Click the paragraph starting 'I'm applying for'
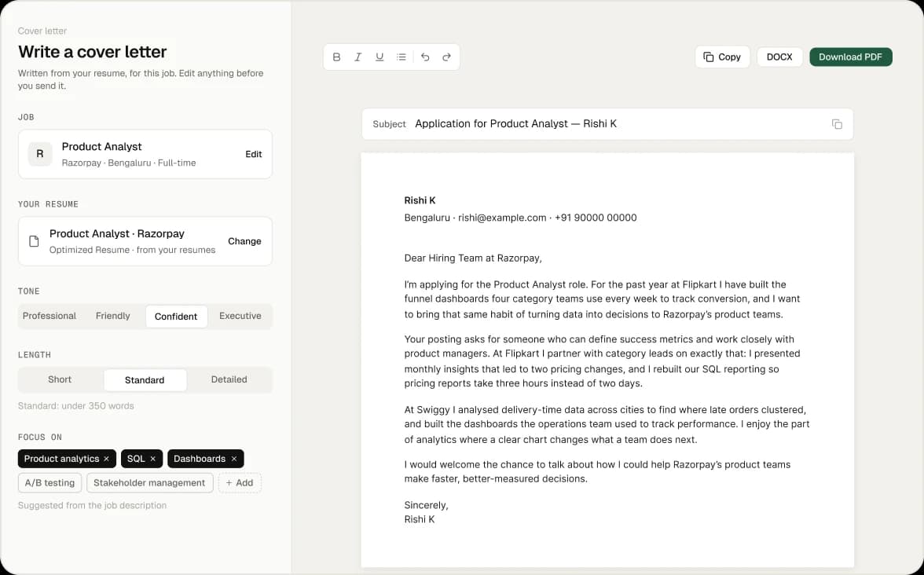The width and height of the screenshot is (924, 575). coord(602,299)
